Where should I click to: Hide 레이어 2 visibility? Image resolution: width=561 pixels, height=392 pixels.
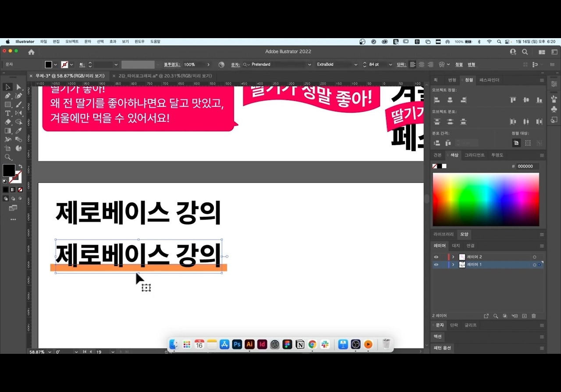[436, 257]
